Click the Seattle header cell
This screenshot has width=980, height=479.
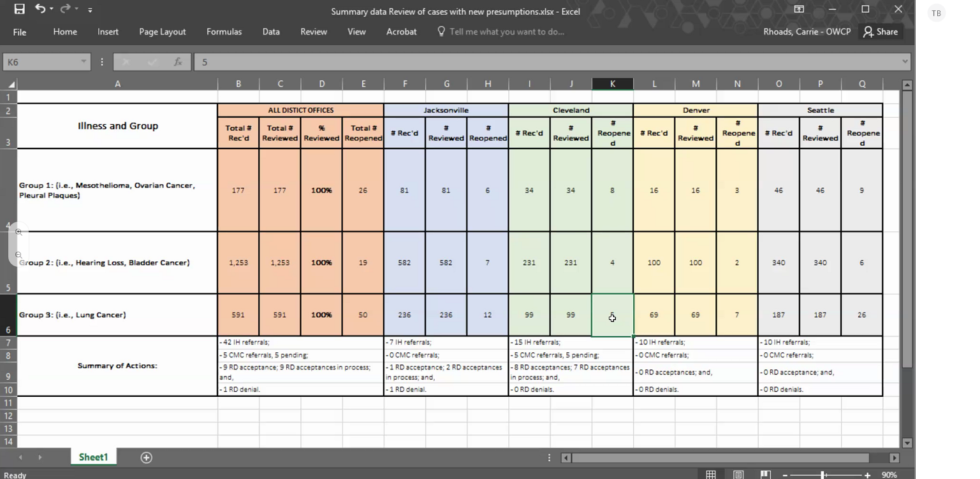tap(821, 110)
